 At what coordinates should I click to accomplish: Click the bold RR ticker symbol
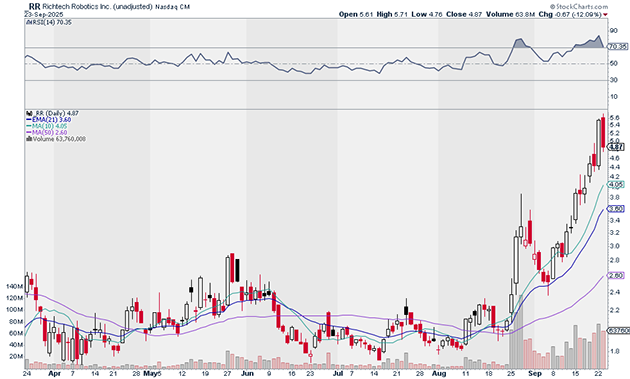pyautogui.click(x=35, y=6)
